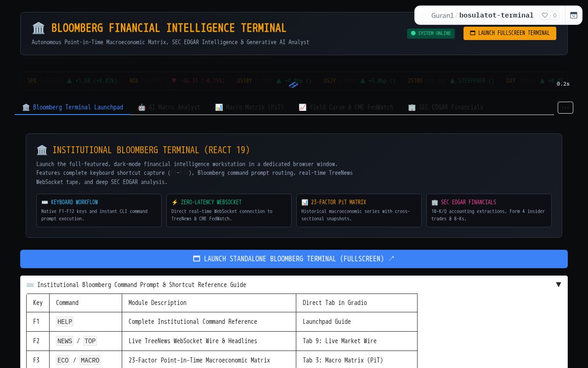The height and width of the screenshot is (368, 588).
Task: Collapse the Hugging Face space header bar
Action: 574,15
